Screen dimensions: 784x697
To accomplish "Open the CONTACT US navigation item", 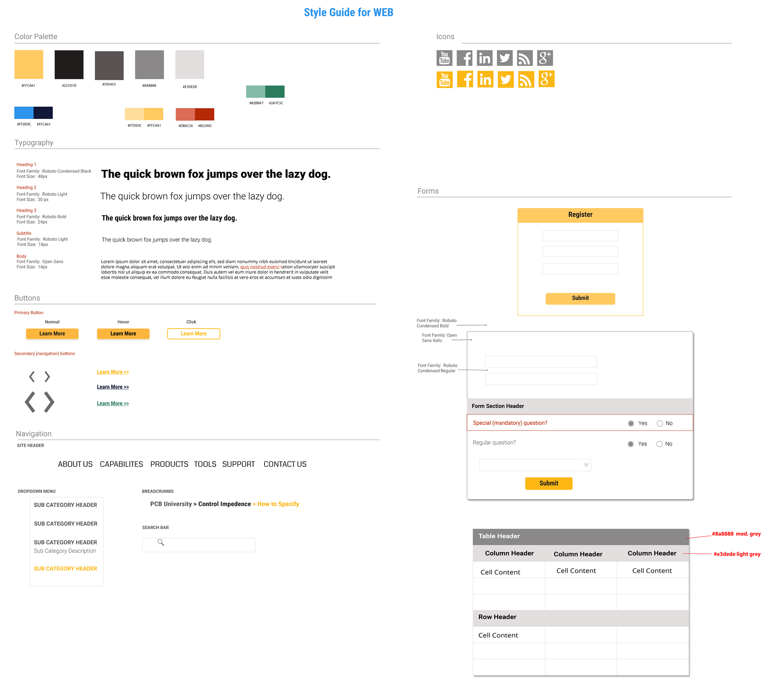I will point(285,464).
